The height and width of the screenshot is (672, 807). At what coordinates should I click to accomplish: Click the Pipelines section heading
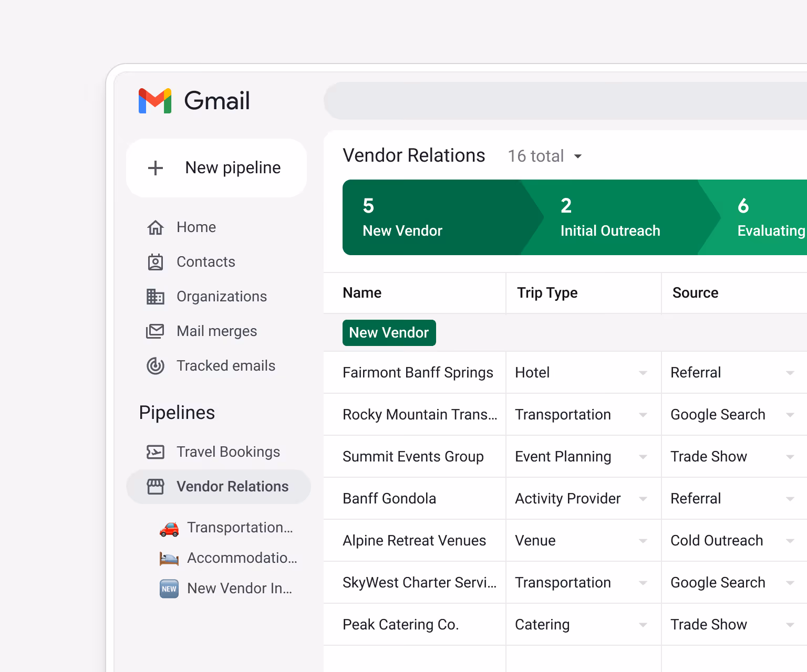pos(177,413)
